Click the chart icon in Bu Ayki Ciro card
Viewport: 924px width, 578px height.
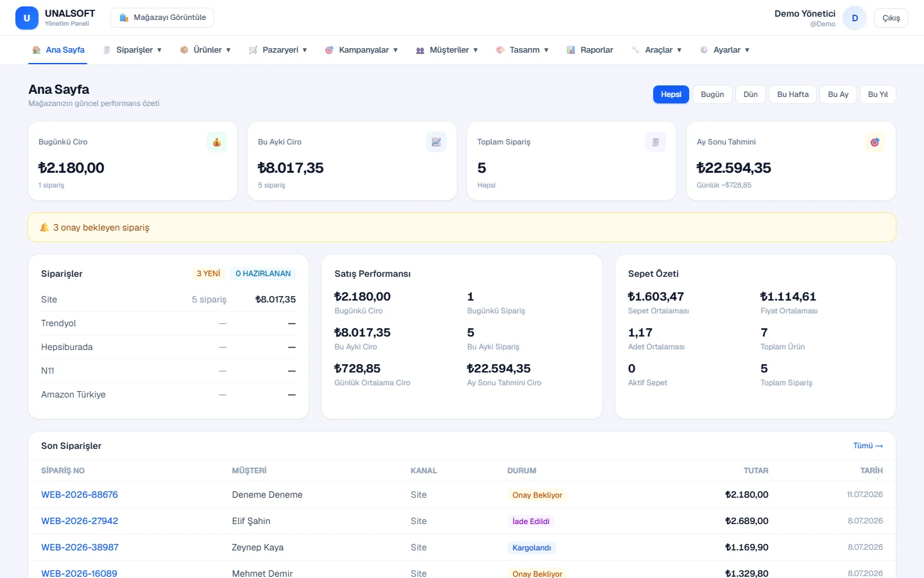(x=436, y=142)
